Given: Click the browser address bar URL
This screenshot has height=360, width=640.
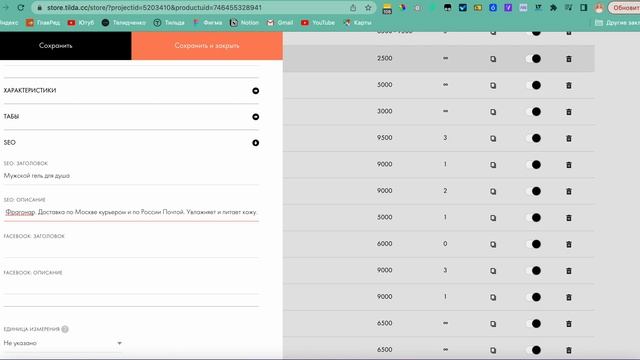Looking at the screenshot, I should [154, 8].
